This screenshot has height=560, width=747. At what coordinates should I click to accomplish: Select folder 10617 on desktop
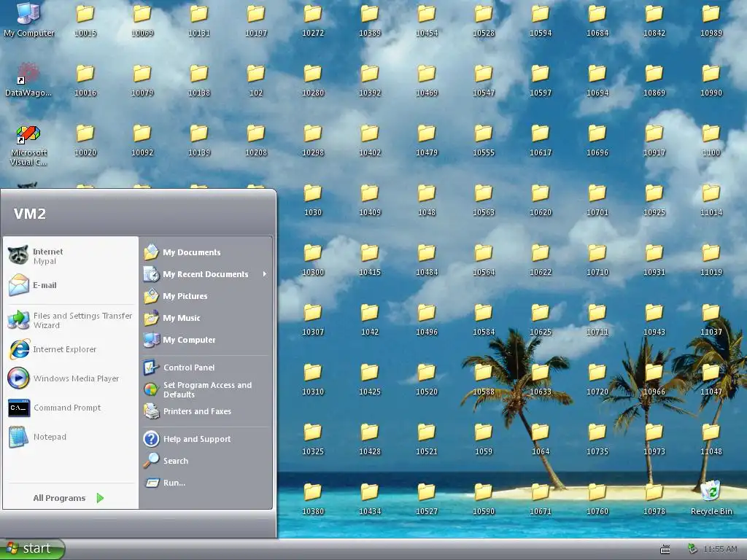point(541,140)
